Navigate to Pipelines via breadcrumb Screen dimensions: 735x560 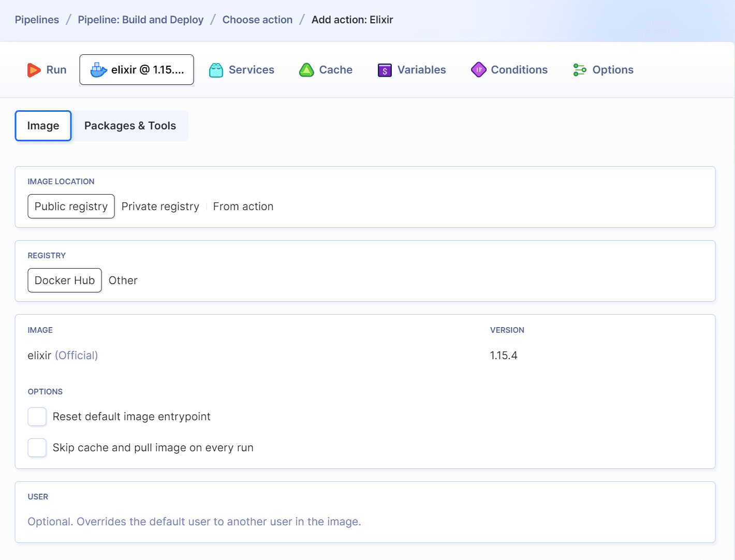click(37, 20)
